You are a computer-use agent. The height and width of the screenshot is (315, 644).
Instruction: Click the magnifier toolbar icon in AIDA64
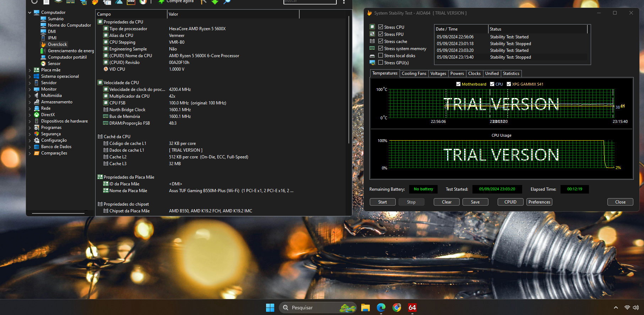tap(227, 2)
